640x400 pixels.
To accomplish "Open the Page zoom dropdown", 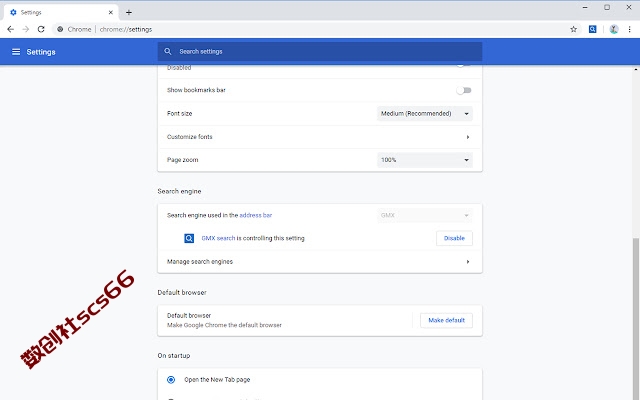I will [424, 160].
